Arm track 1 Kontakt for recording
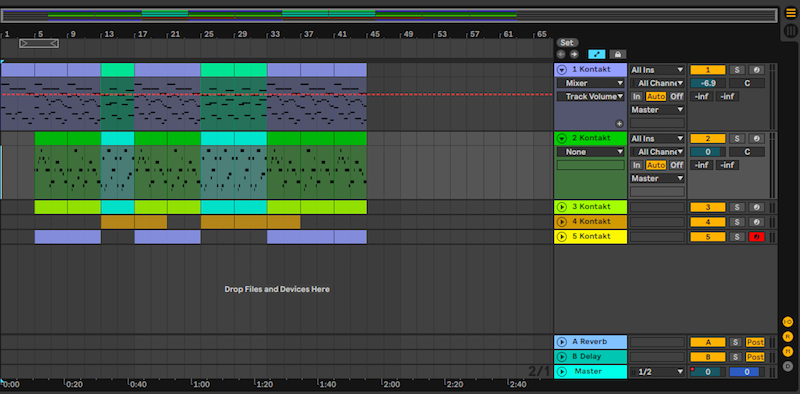800x394 pixels. [x=757, y=70]
